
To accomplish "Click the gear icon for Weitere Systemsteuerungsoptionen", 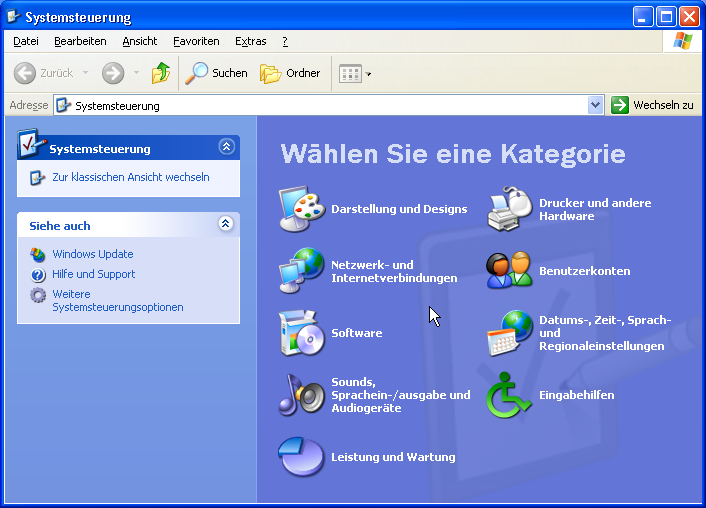I will point(38,295).
